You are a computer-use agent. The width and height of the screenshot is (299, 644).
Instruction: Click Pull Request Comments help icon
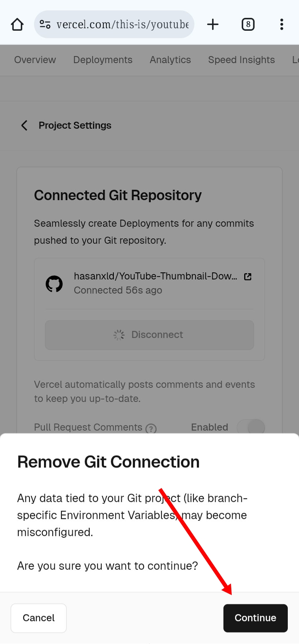[151, 428]
